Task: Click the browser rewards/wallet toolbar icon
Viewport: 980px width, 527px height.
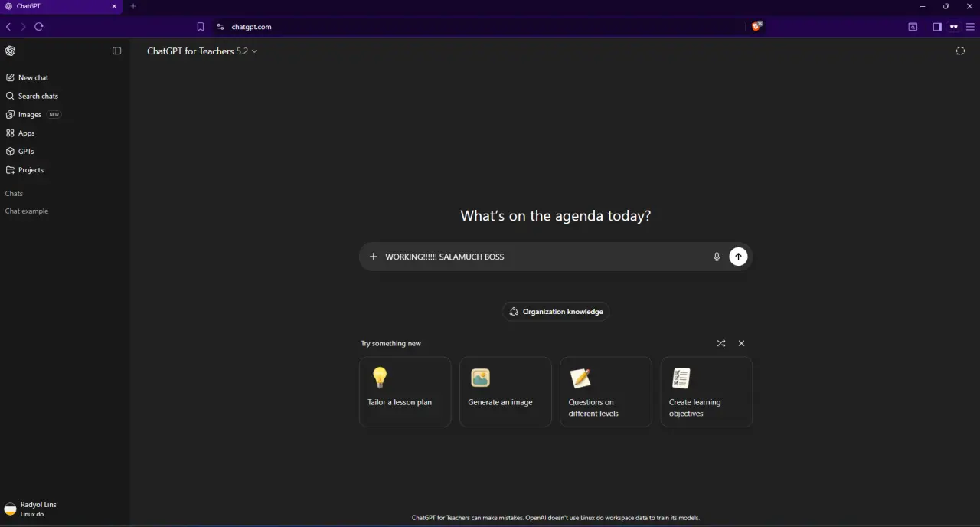Action: click(x=913, y=26)
